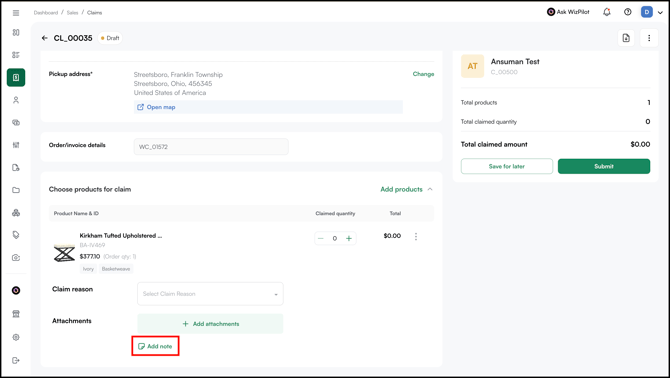Open the documents file sidebar icon

click(x=16, y=168)
